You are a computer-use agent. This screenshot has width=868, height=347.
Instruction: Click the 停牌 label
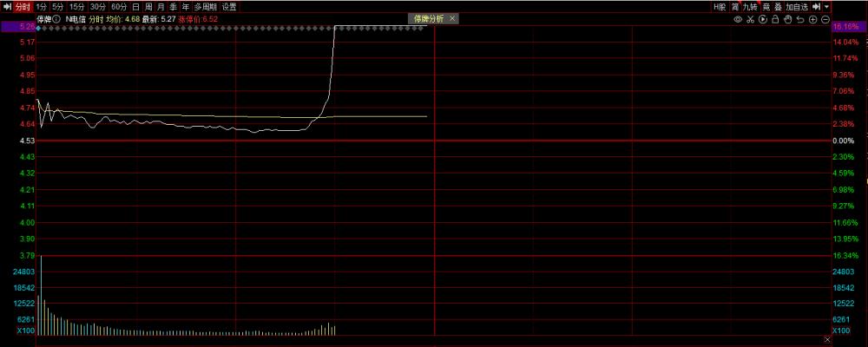coord(44,19)
